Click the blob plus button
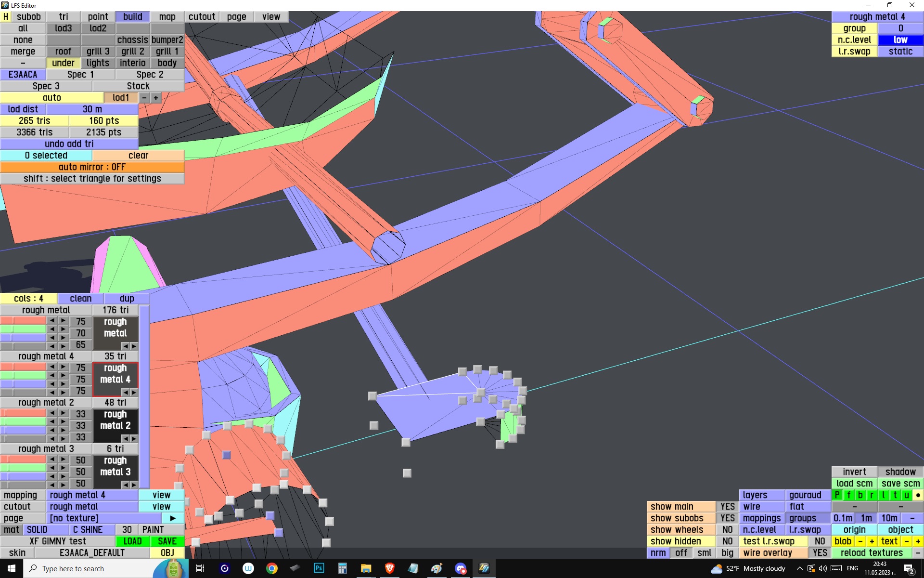The width and height of the screenshot is (924, 578). [872, 541]
